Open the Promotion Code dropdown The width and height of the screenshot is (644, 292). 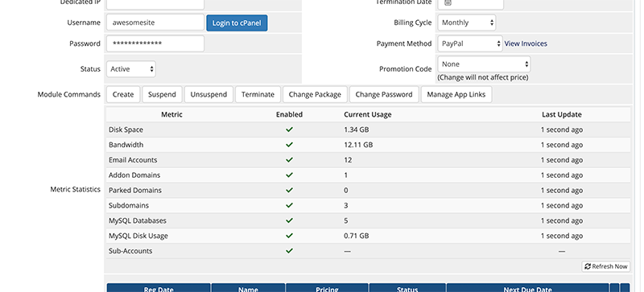click(484, 64)
